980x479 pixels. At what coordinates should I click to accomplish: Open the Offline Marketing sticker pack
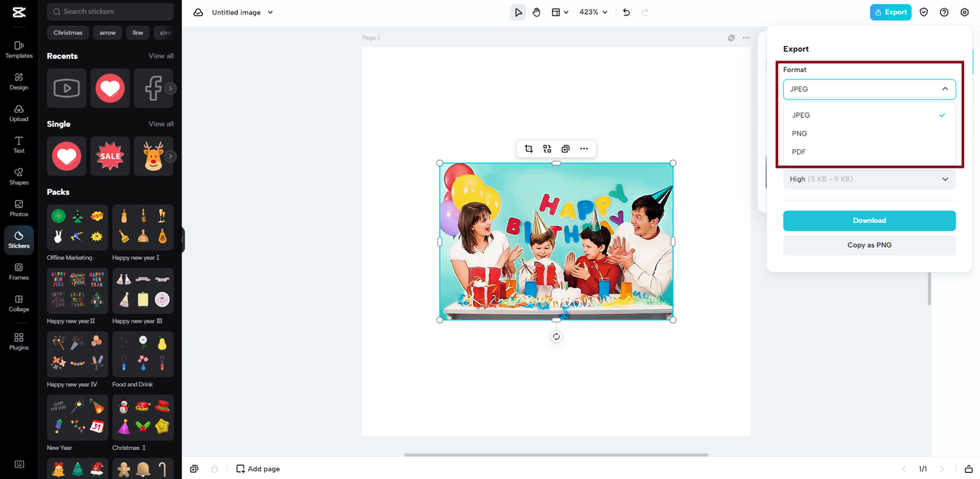click(77, 226)
